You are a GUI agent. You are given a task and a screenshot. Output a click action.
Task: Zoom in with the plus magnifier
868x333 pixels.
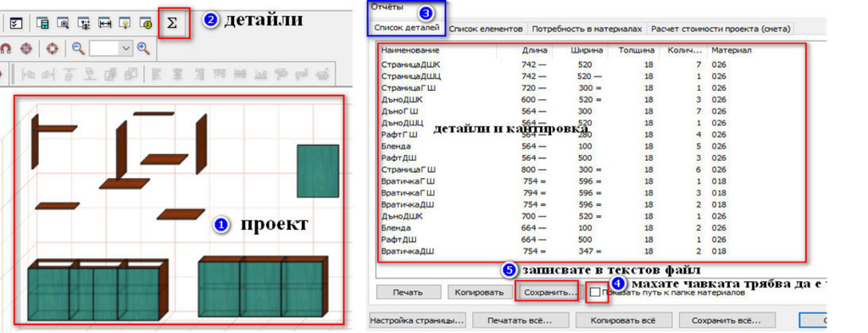[144, 48]
